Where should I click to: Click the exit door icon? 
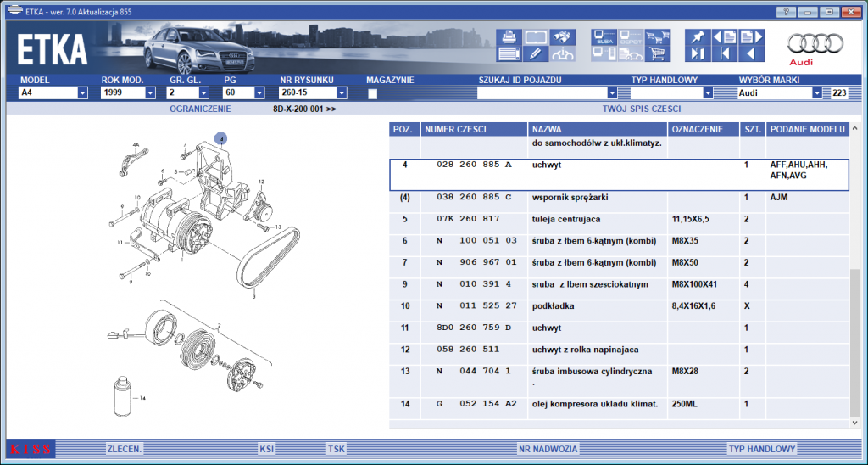(x=698, y=53)
